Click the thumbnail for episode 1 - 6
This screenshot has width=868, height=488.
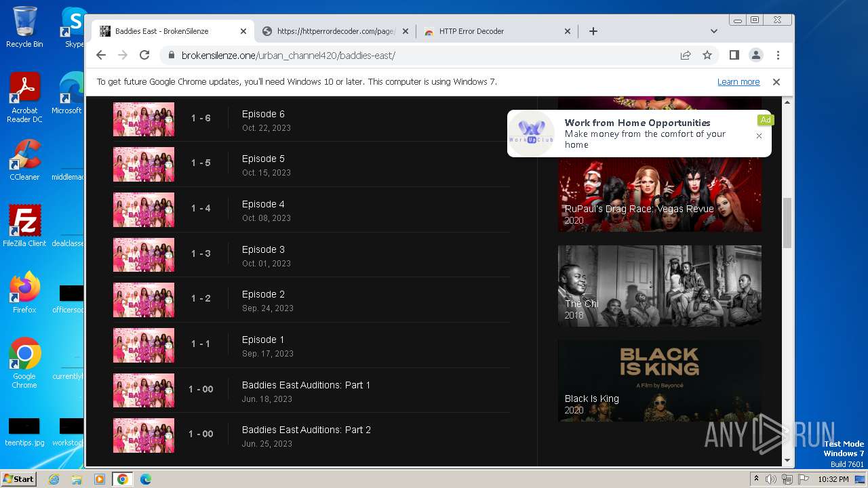[144, 119]
